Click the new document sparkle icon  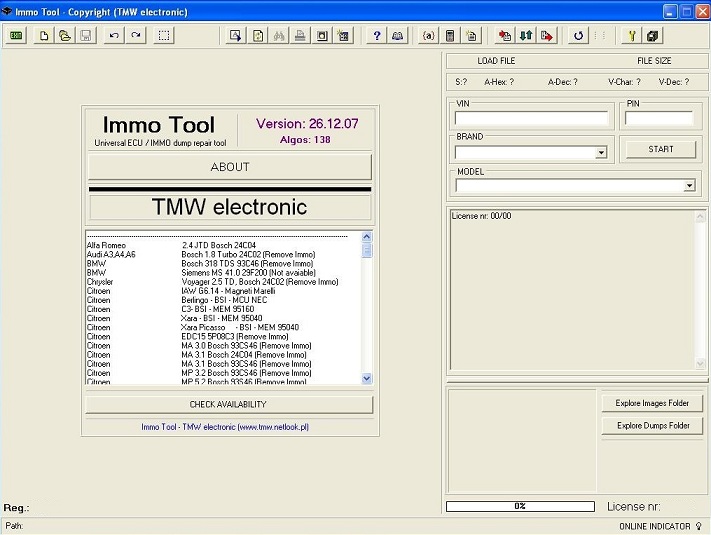(x=472, y=36)
